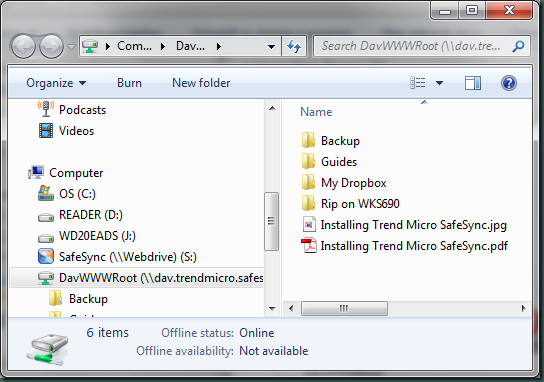Click the DavWWWRoot network drive icon
Screen dimensions: 544x382
pyautogui.click(x=45, y=278)
